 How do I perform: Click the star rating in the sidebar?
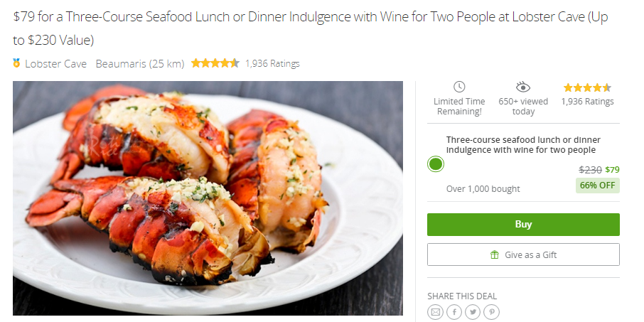(x=587, y=87)
